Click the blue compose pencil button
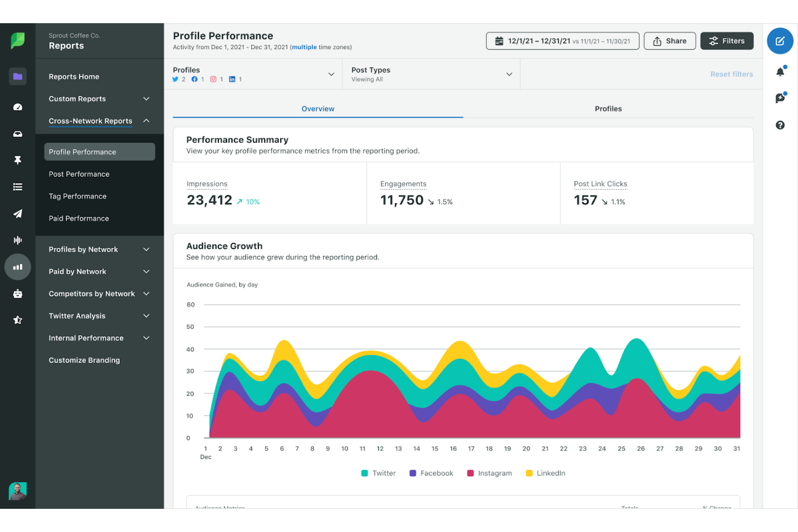 (780, 41)
